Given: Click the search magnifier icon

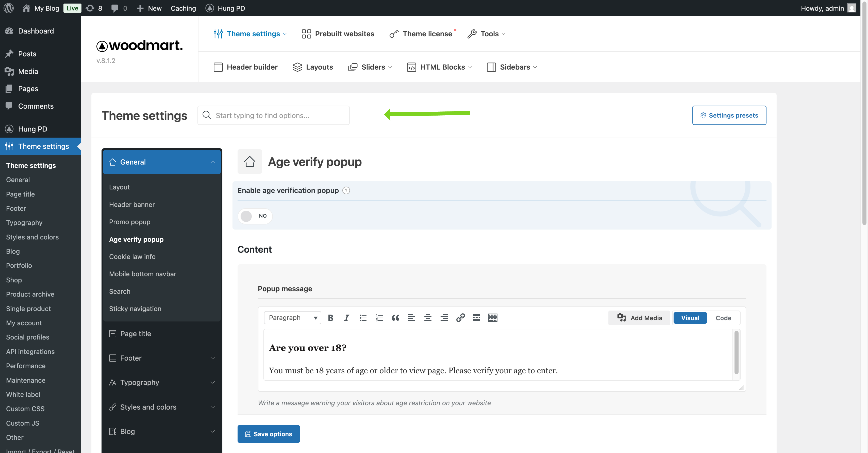Looking at the screenshot, I should 207,115.
